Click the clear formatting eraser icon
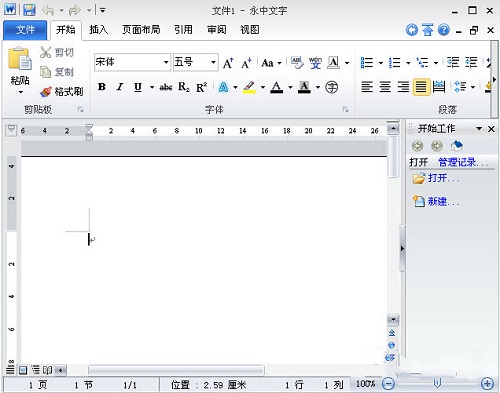Viewport: 500px width, 393px height. [x=297, y=62]
